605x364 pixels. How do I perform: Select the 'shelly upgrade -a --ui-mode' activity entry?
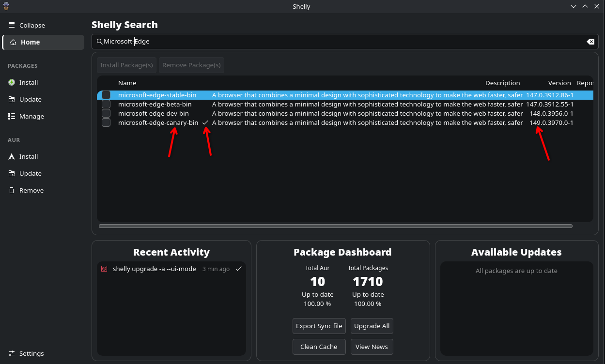pyautogui.click(x=155, y=269)
